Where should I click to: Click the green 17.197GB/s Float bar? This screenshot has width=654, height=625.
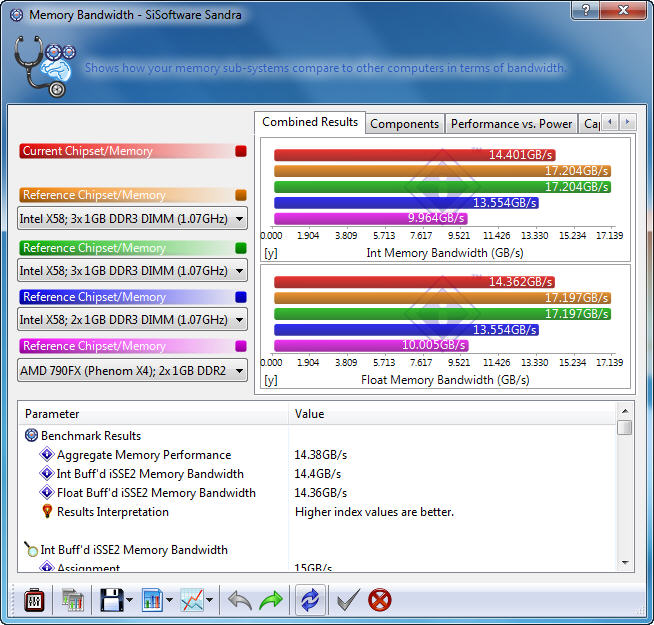click(443, 314)
